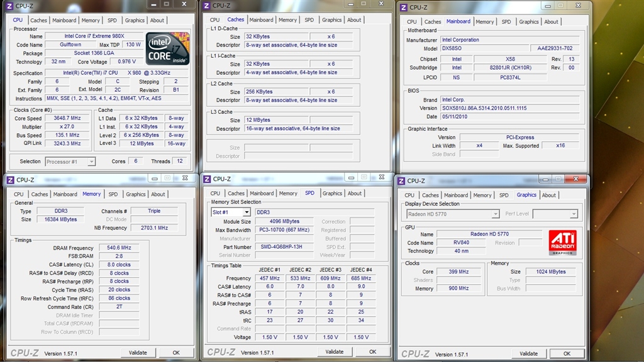Expand the Perf Level dropdown
This screenshot has height=362, width=644.
[573, 214]
